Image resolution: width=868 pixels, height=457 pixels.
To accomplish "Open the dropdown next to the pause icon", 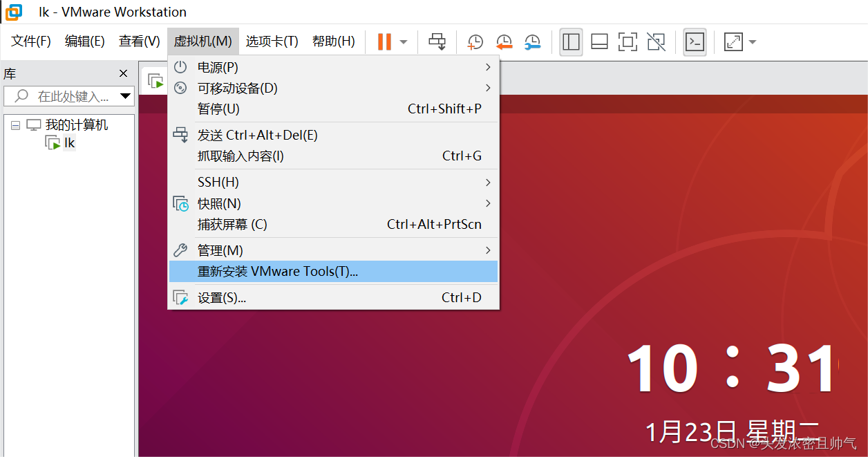I will [402, 42].
